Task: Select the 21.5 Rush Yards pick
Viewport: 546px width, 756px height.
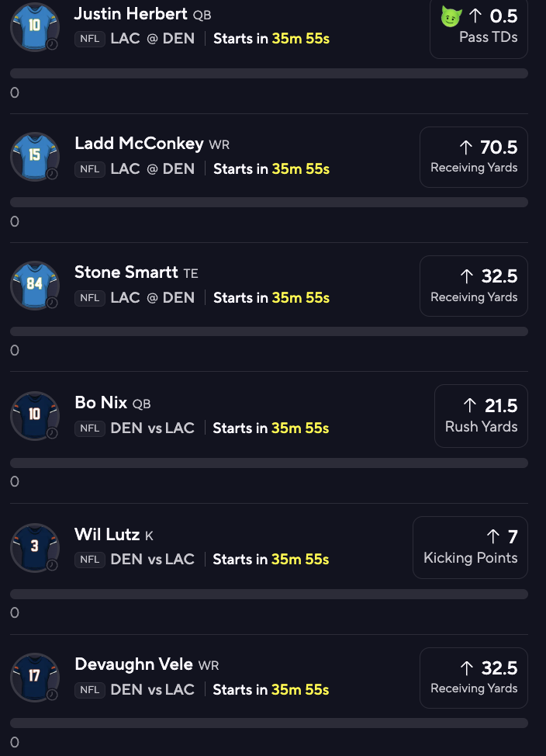Action: pos(481,415)
